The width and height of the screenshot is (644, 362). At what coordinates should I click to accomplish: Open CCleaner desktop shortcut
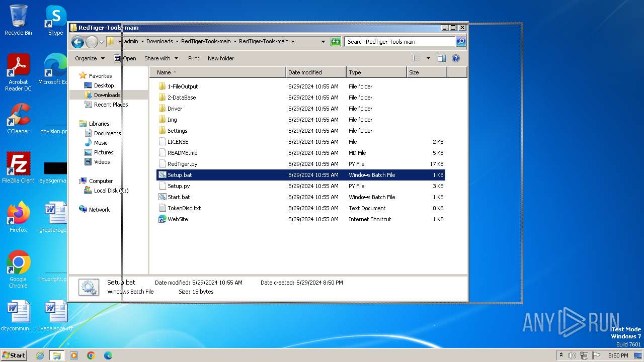coord(18,119)
